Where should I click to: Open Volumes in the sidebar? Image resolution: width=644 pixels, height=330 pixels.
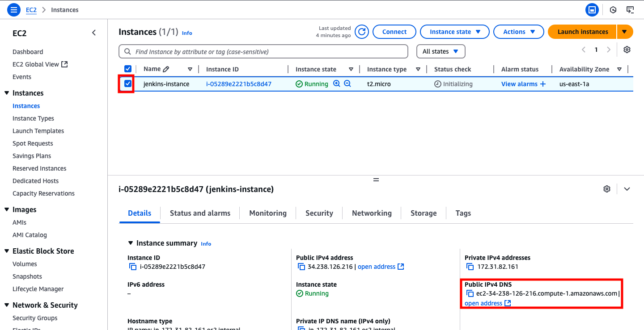pos(25,264)
